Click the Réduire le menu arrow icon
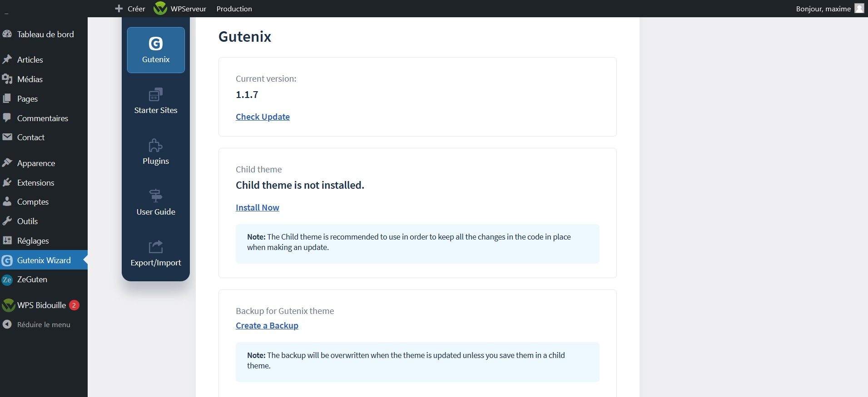The width and height of the screenshot is (868, 397). pos(7,324)
